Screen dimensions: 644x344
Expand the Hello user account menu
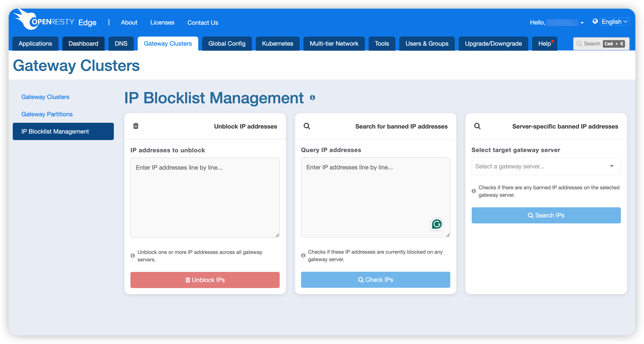[582, 23]
